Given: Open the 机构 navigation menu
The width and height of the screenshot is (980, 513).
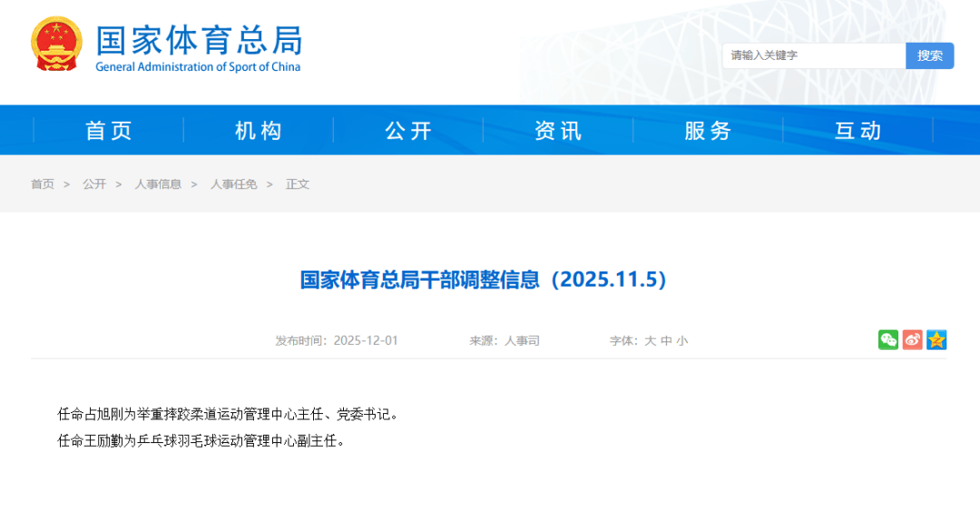Looking at the screenshot, I should [x=259, y=131].
